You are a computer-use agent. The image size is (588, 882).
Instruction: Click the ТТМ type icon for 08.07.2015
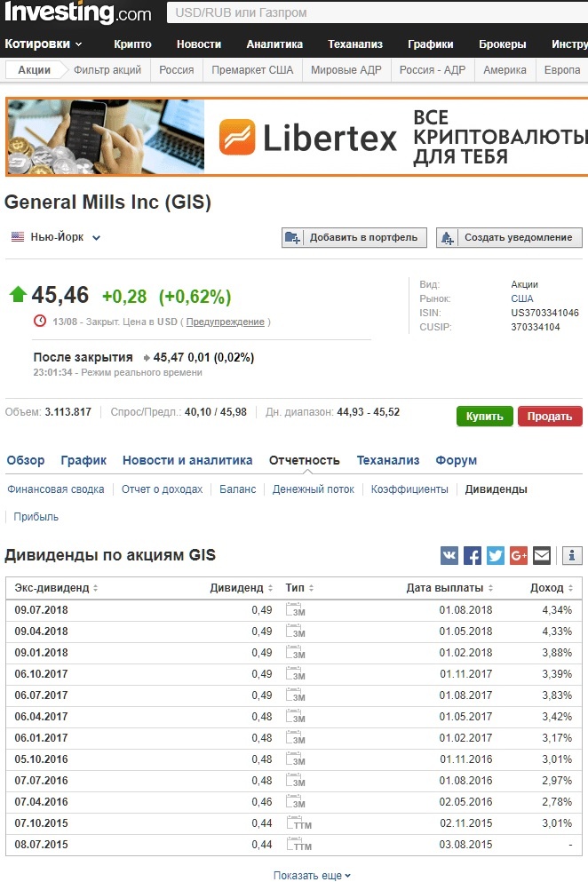pos(298,845)
